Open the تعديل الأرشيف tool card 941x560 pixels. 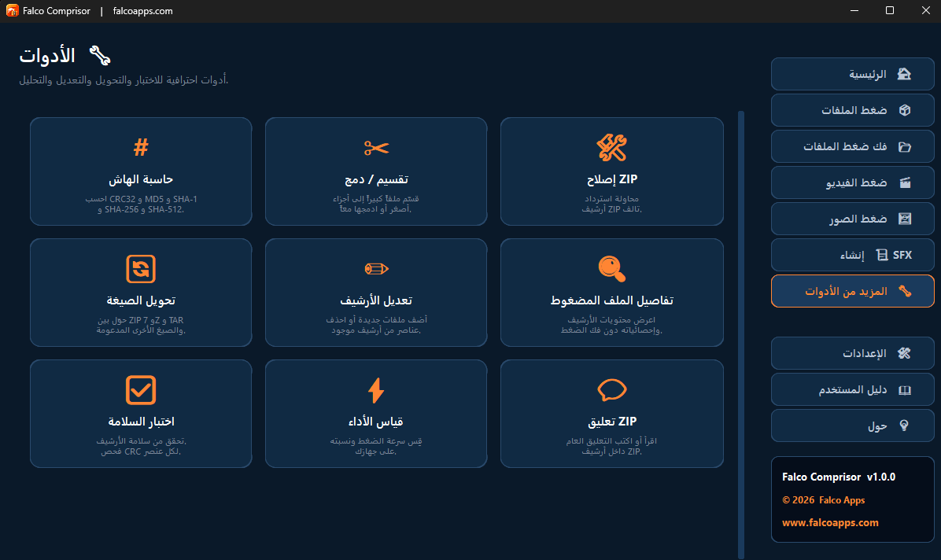pos(376,293)
